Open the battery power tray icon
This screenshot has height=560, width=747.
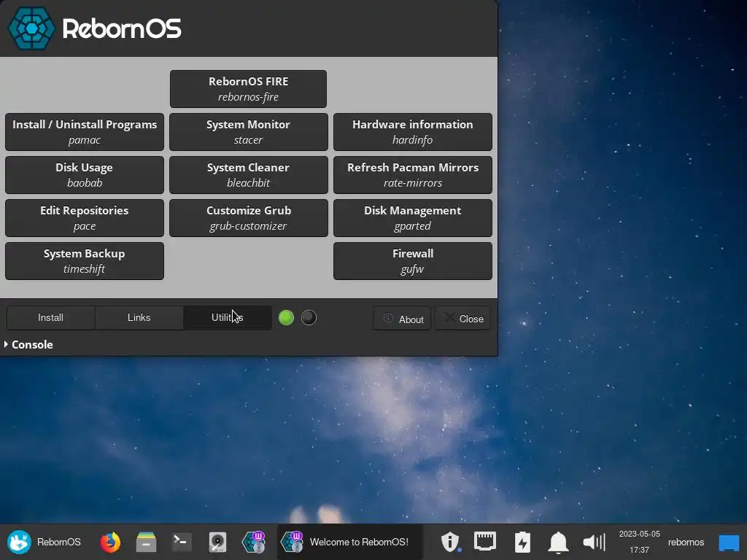522,542
